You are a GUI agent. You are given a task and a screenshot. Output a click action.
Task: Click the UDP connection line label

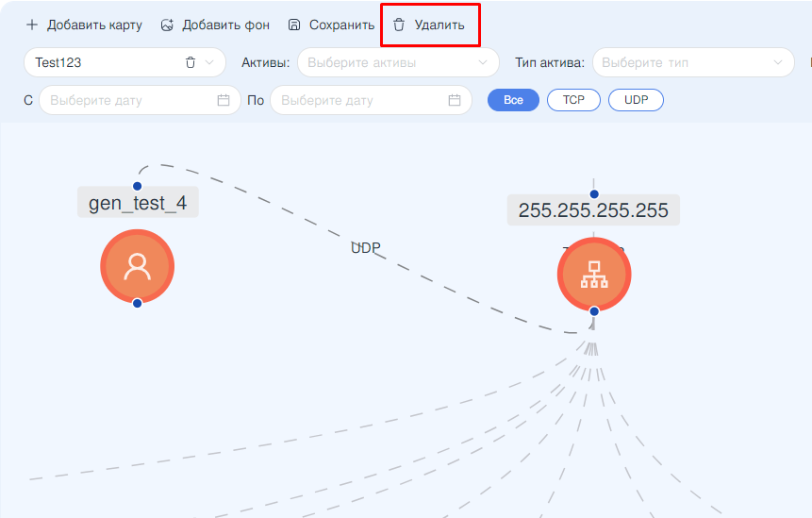(365, 248)
